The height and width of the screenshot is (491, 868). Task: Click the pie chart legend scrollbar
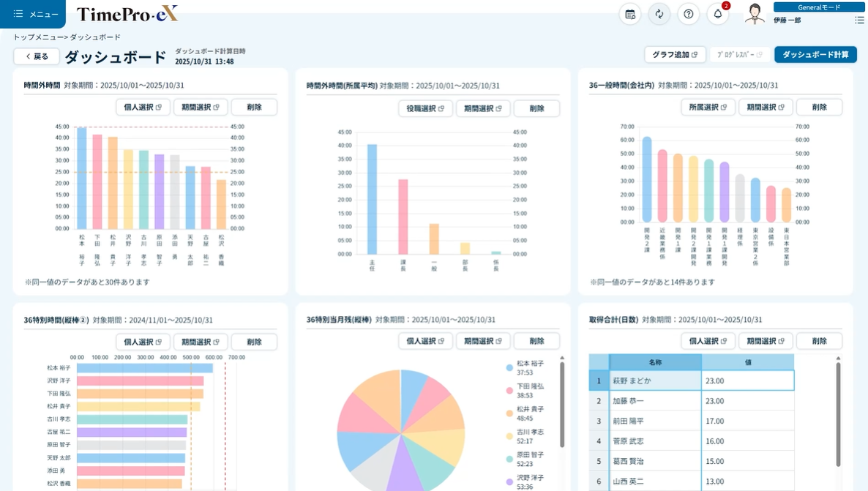pos(562,402)
